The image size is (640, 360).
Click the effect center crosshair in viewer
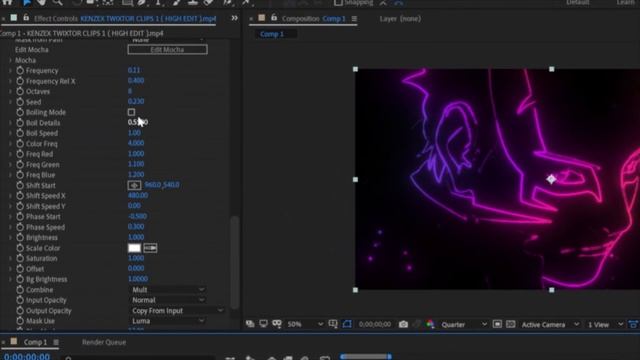tap(551, 179)
